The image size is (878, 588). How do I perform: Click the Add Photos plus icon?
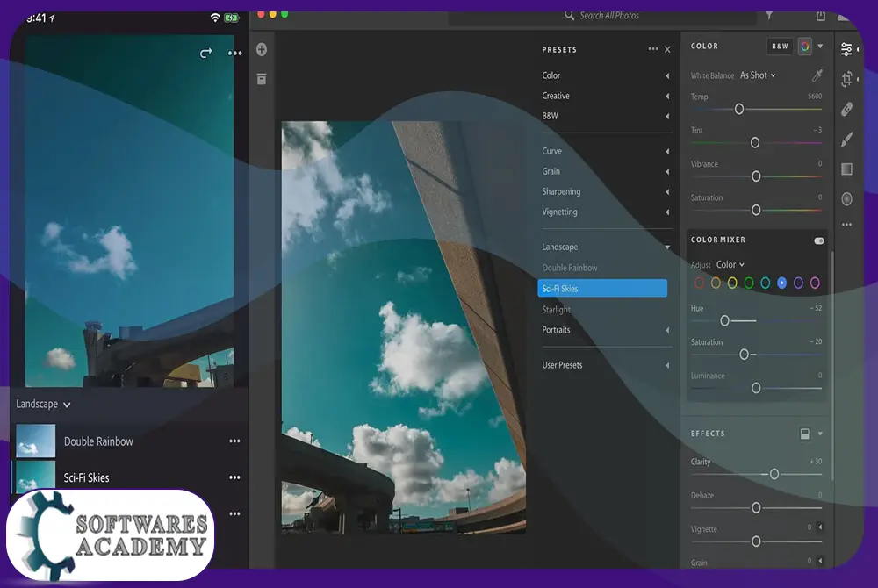[x=262, y=49]
